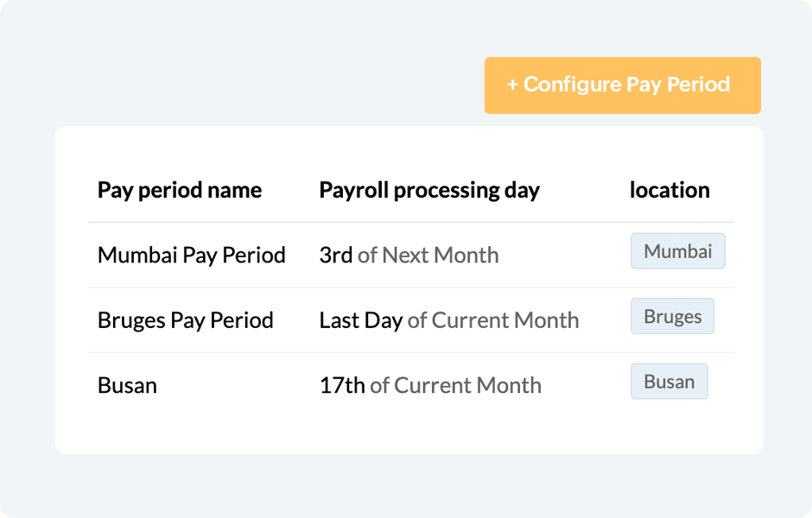812x518 pixels.
Task: Select the Busan location tag
Action: 669,382
